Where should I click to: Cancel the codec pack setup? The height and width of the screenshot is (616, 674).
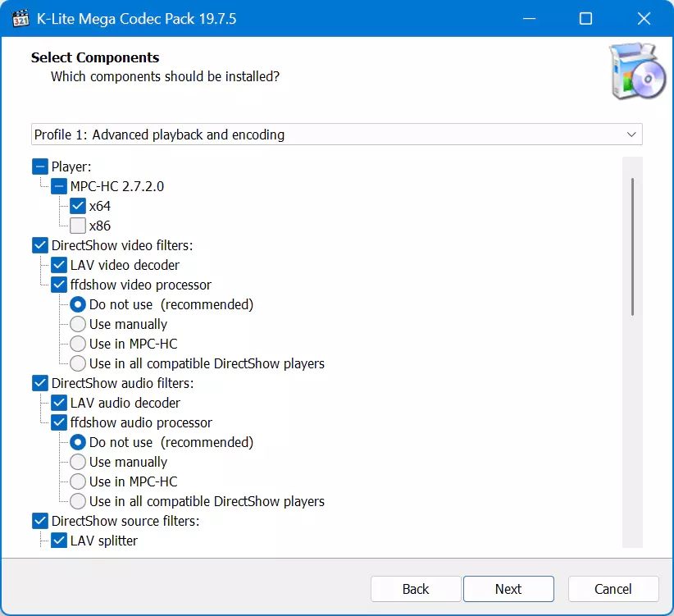613,589
